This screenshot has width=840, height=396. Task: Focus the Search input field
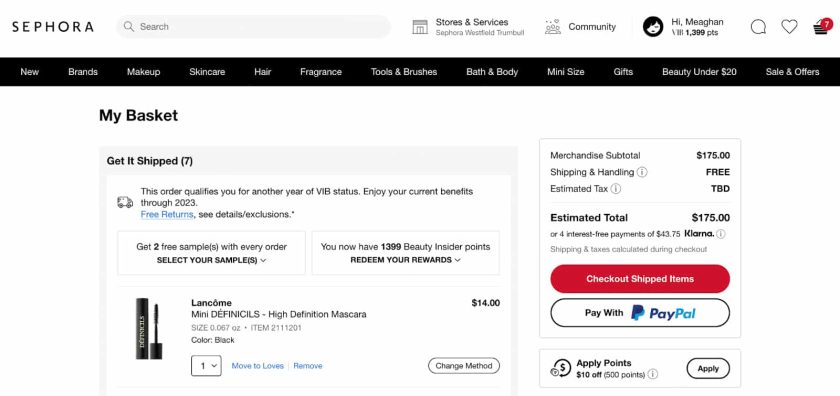pos(253,26)
